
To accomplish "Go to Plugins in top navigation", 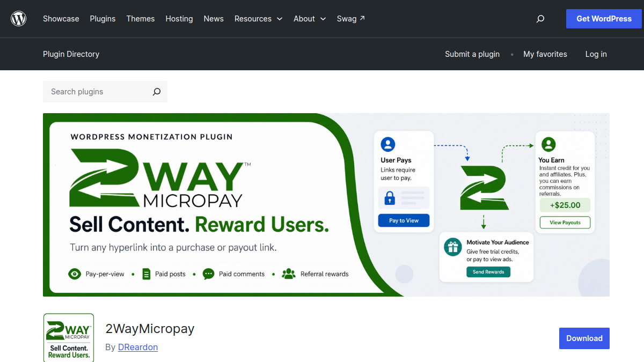I will click(x=103, y=19).
